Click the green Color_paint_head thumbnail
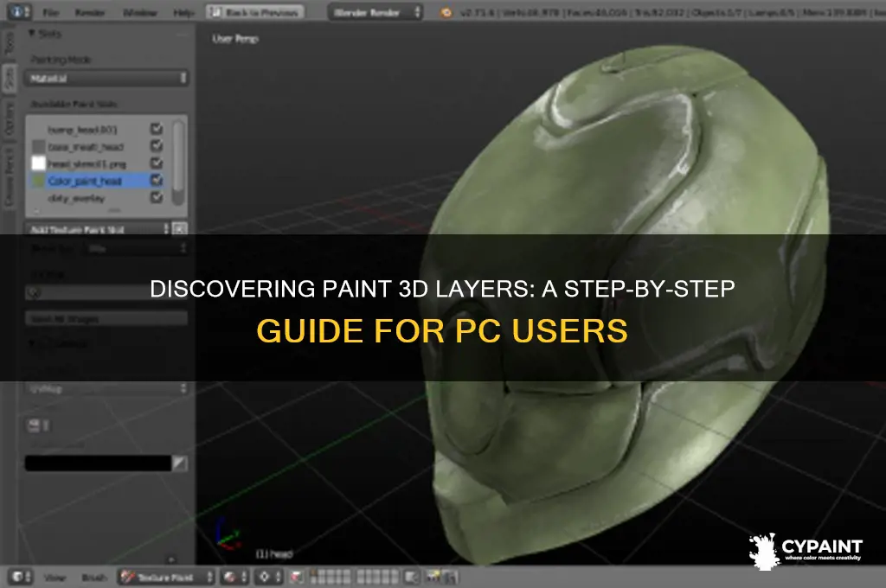 [x=38, y=181]
